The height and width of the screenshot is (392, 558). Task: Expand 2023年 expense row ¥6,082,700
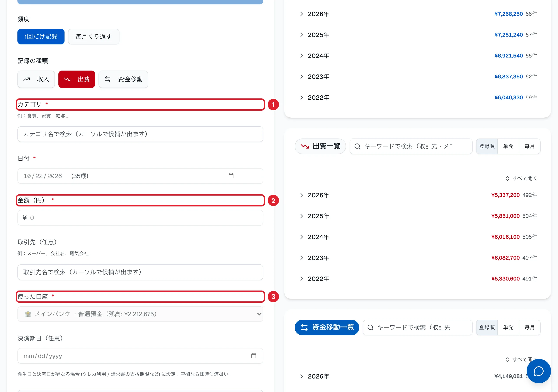pyautogui.click(x=418, y=258)
